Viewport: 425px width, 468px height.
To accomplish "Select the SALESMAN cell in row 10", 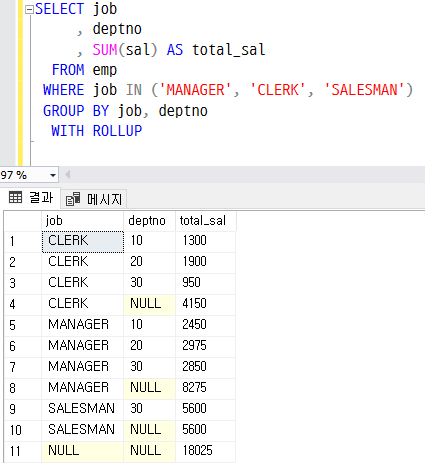I will click(82, 430).
